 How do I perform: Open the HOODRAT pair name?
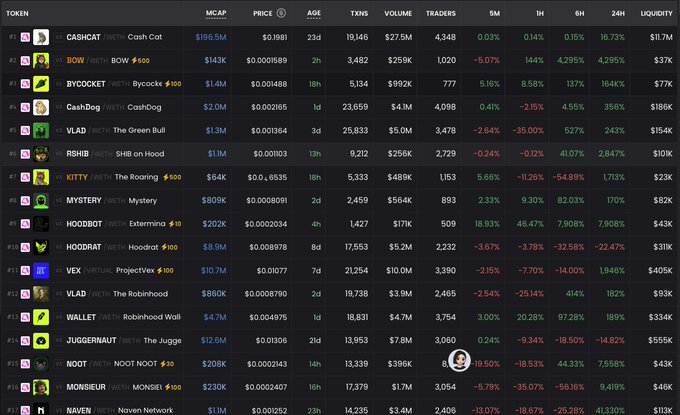(112, 247)
